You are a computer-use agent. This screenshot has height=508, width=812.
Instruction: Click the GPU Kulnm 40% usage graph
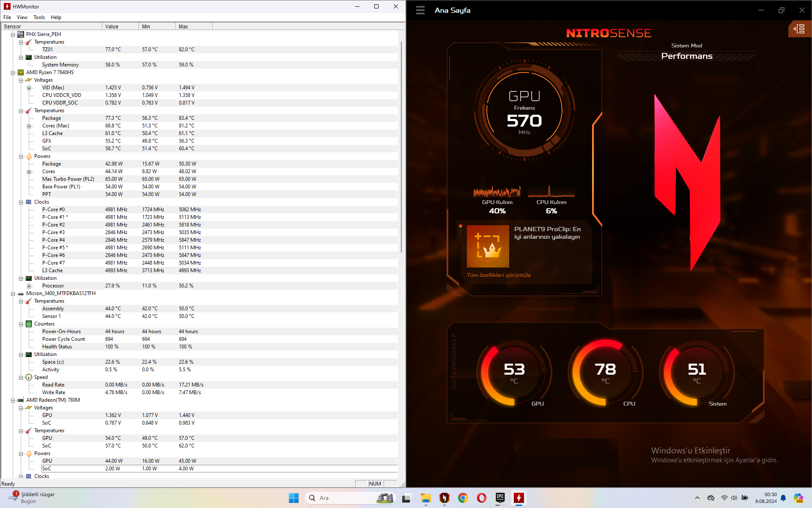point(497,192)
